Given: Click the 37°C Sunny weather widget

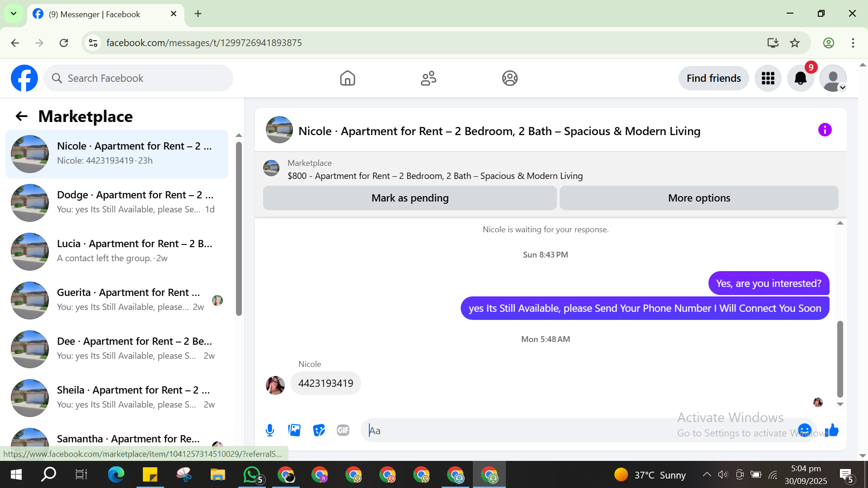Looking at the screenshot, I should point(650,475).
